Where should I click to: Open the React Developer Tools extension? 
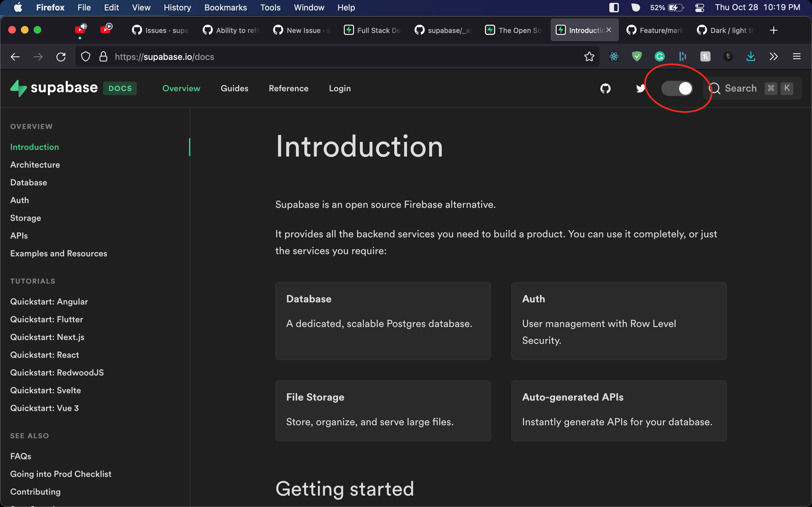pyautogui.click(x=614, y=56)
